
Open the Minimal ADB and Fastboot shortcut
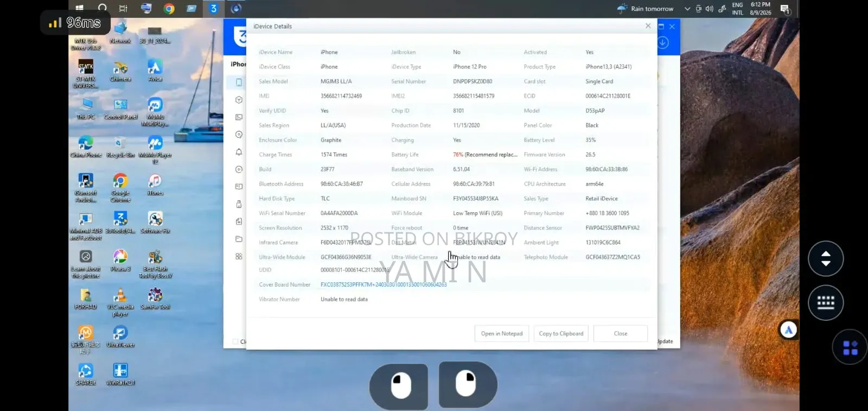tap(86, 226)
